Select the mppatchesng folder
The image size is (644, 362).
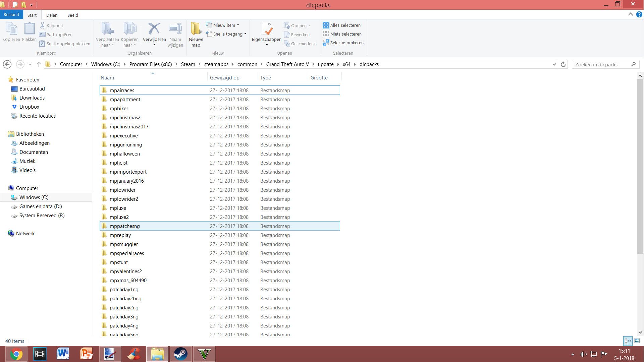[x=220, y=226]
